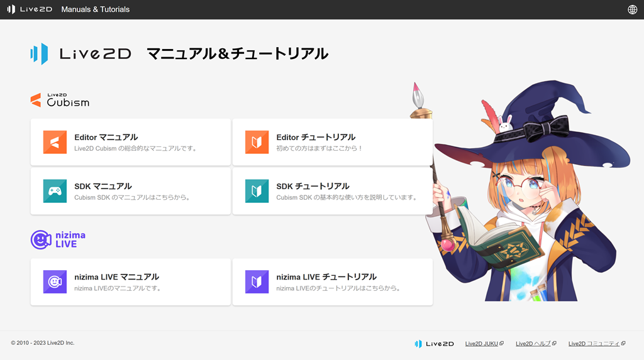This screenshot has width=644, height=360.
Task: Click the Live2D Cubism section logo
Action: pyautogui.click(x=60, y=100)
